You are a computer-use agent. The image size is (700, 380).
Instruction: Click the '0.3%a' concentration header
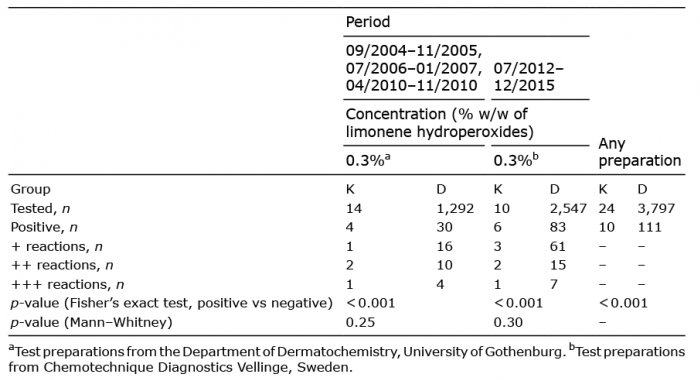(x=368, y=160)
